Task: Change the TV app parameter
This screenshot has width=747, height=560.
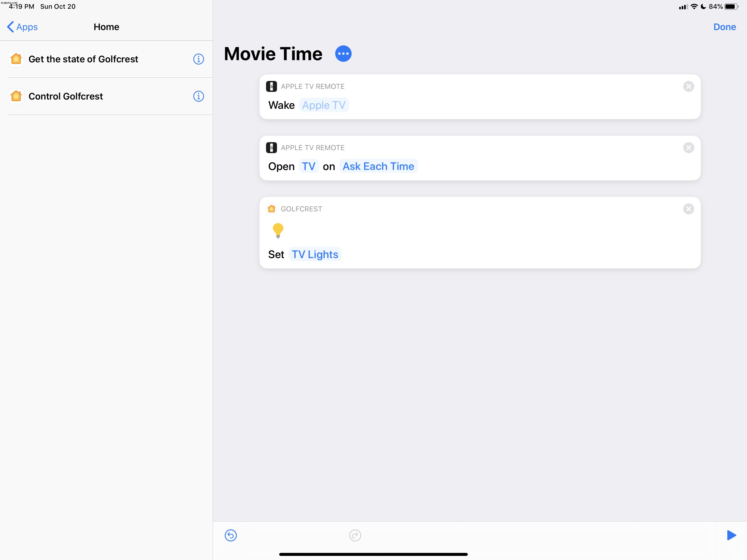Action: click(x=308, y=166)
